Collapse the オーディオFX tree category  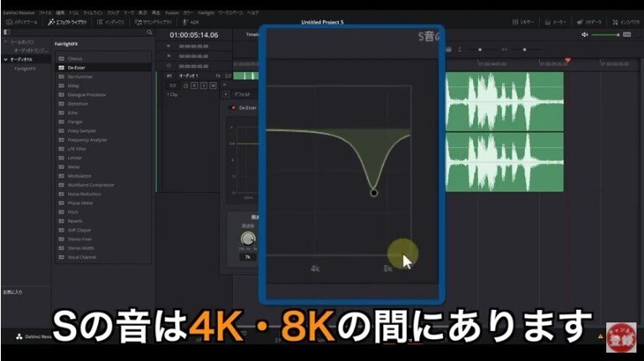pyautogui.click(x=6, y=59)
